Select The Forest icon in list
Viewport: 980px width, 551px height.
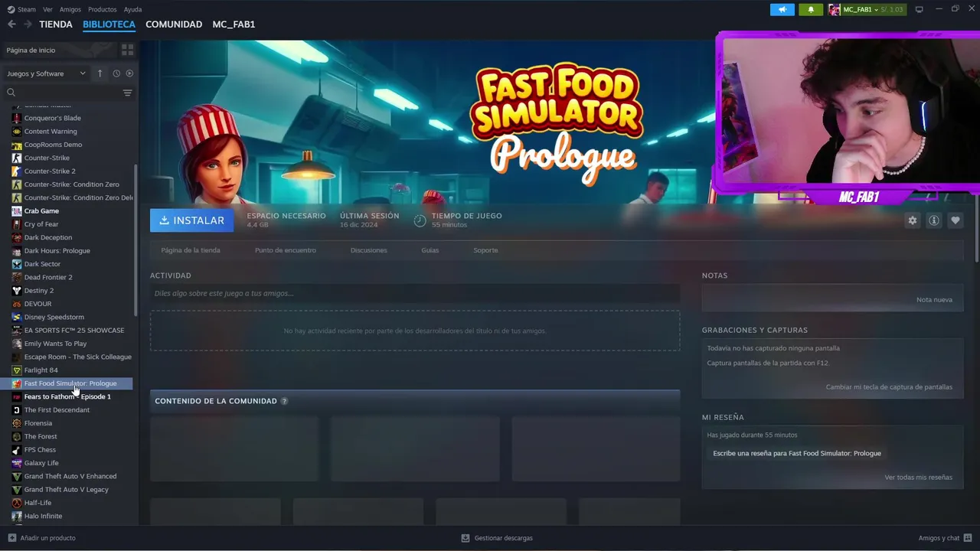(17, 436)
